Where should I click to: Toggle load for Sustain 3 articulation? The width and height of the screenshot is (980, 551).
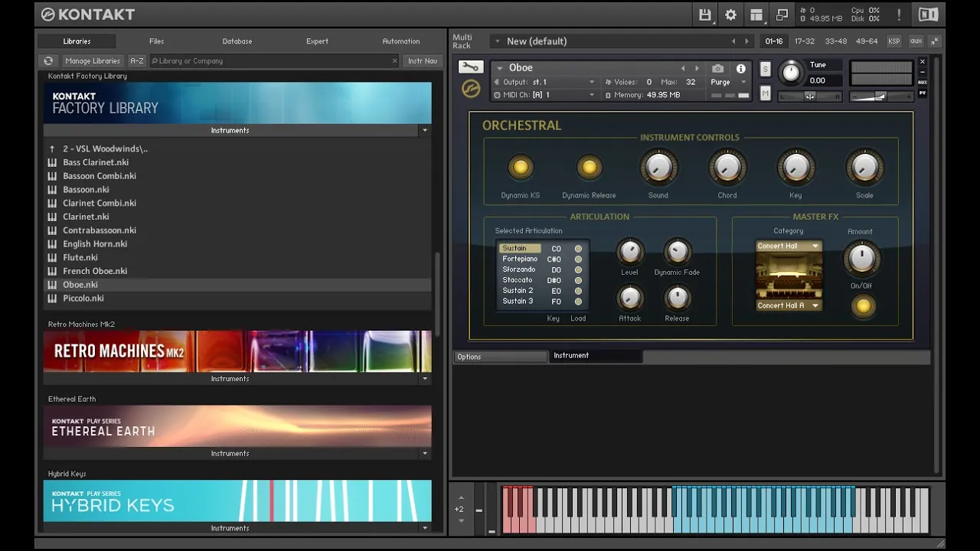pyautogui.click(x=578, y=302)
